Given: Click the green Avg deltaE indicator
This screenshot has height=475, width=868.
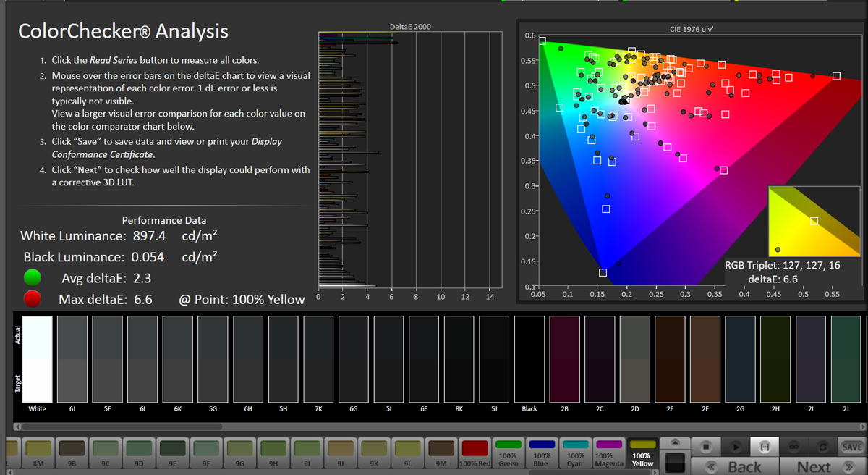Looking at the screenshot, I should click(x=33, y=277).
